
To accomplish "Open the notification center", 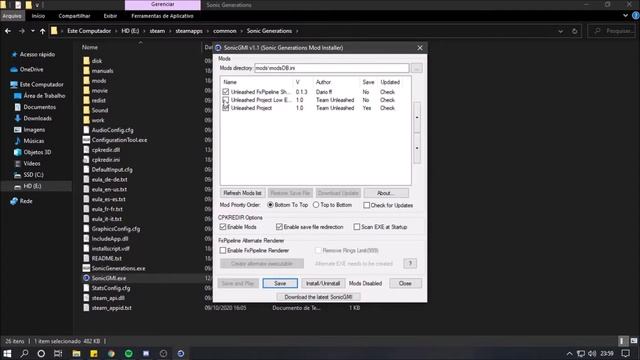I will 625,353.
